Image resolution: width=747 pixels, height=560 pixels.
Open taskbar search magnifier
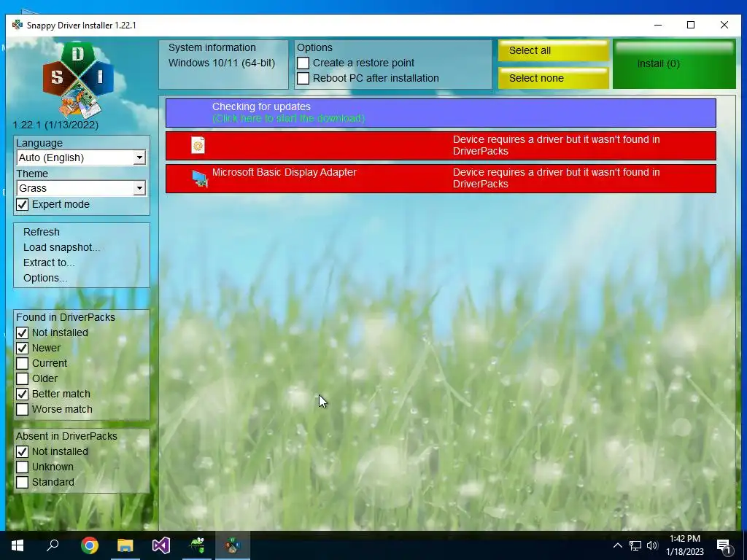tap(53, 545)
